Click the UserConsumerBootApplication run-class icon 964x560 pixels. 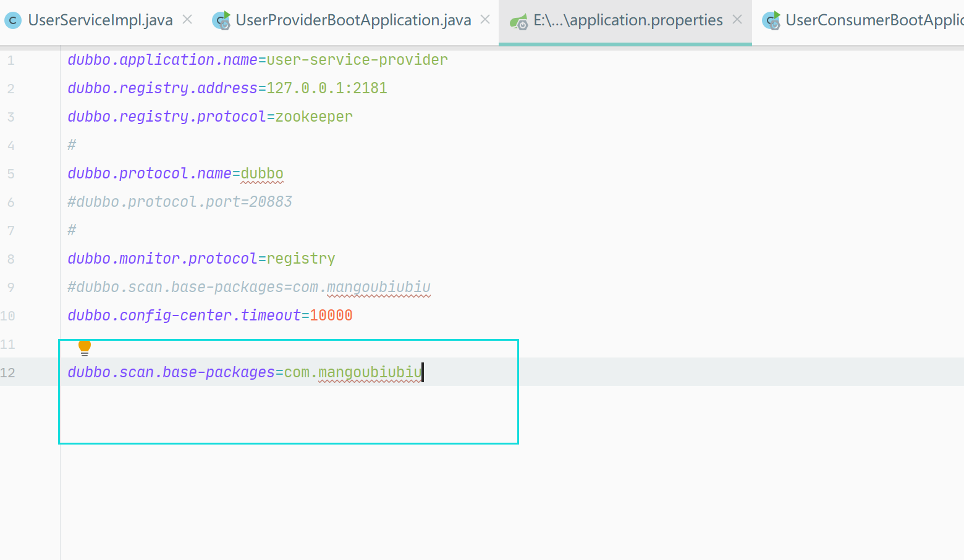[x=771, y=21]
